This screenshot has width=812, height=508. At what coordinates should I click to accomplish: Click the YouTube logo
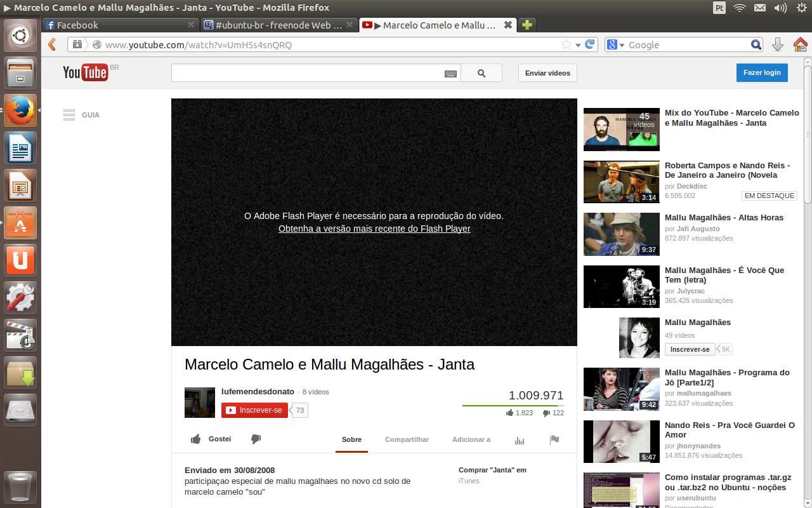[86, 72]
